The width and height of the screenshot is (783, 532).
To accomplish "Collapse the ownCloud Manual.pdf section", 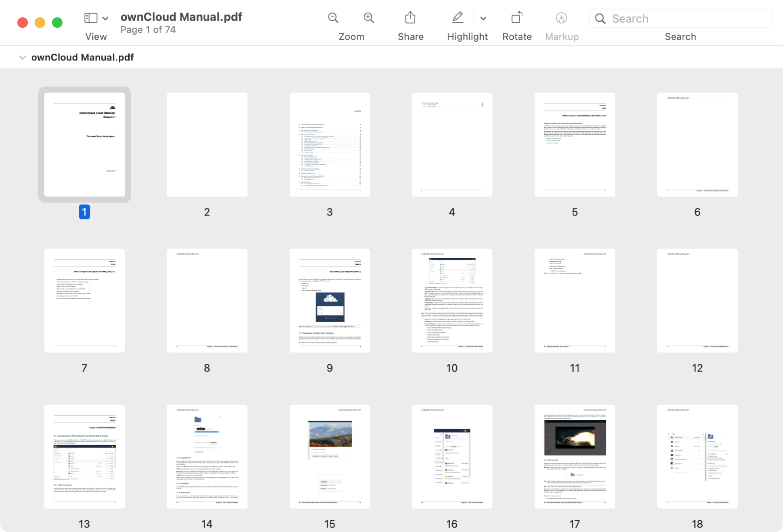I will [23, 57].
